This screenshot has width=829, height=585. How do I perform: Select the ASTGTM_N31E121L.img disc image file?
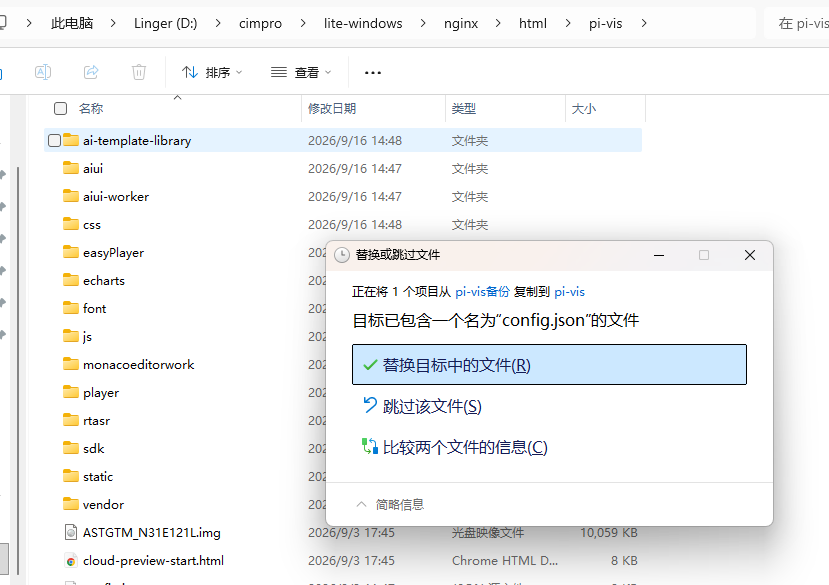[151, 532]
